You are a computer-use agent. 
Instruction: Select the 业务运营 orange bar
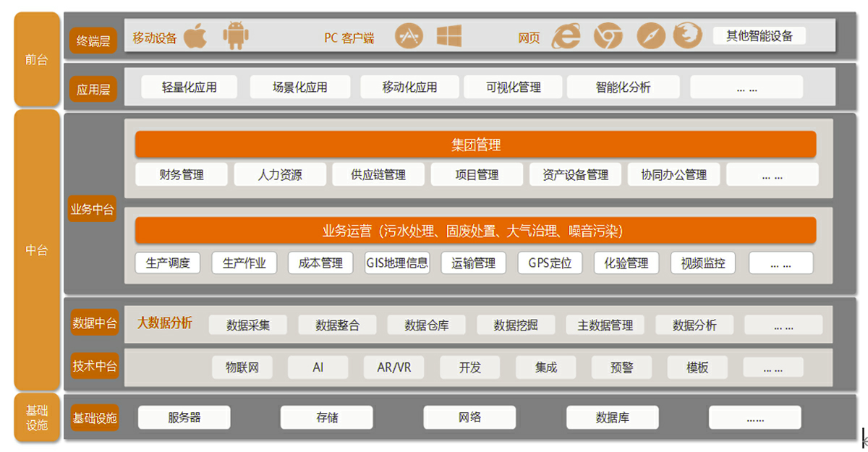(x=475, y=231)
